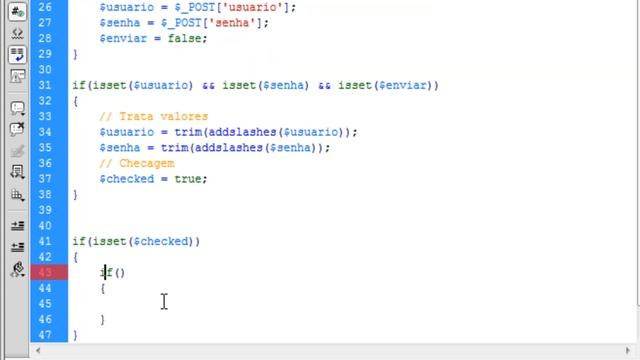Click the '$checked = true;' line
This screenshot has height=360, width=640.
[153, 179]
